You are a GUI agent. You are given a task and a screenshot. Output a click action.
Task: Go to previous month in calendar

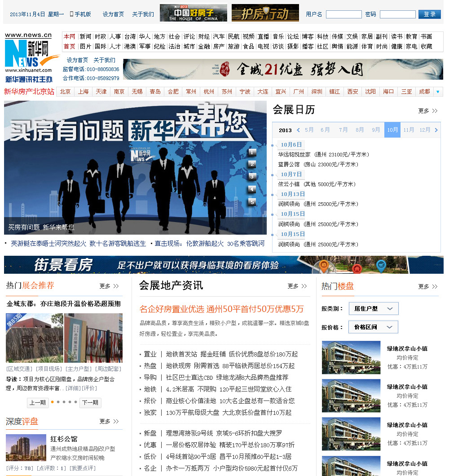298,130
